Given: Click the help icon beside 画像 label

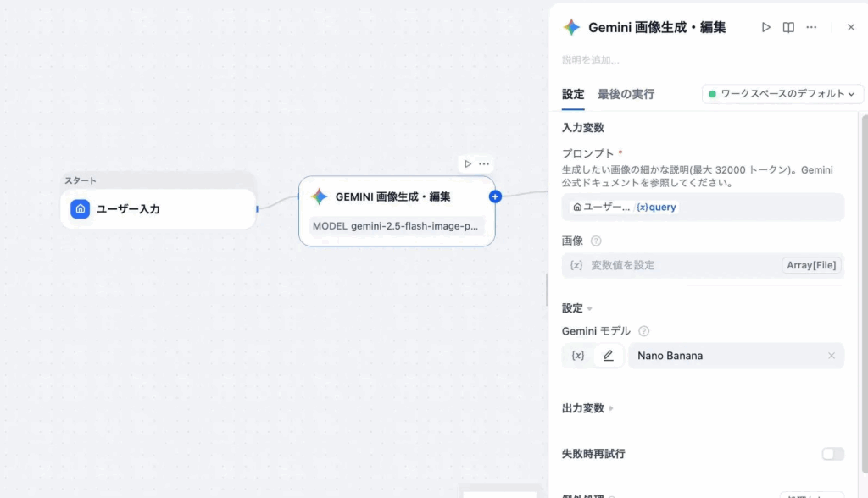Looking at the screenshot, I should pyautogui.click(x=596, y=241).
